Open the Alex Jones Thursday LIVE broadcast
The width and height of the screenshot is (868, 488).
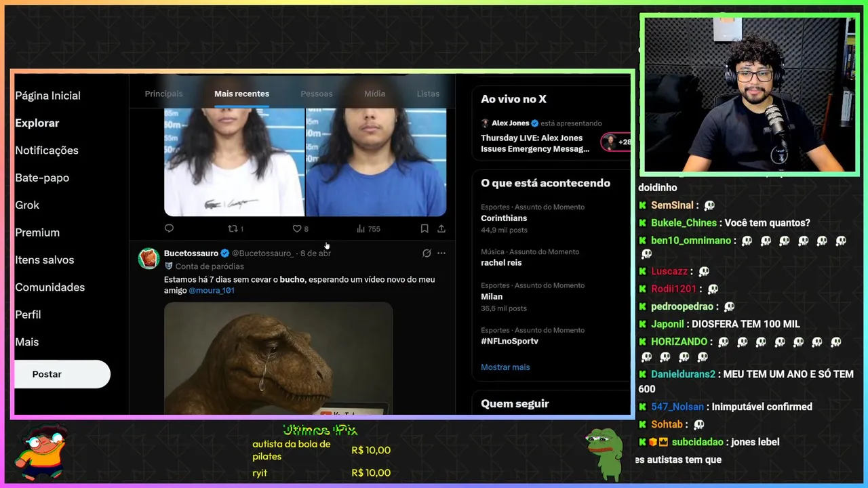[x=535, y=143]
